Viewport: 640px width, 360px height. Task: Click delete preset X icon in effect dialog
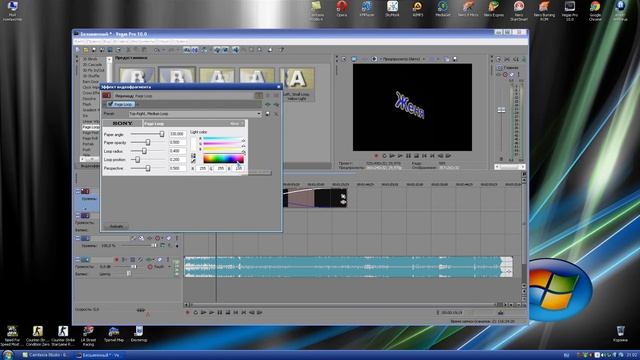coord(276,114)
